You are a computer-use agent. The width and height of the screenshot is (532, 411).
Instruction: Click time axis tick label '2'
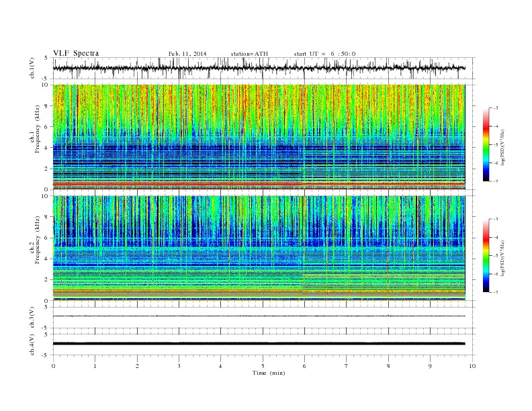137,366
